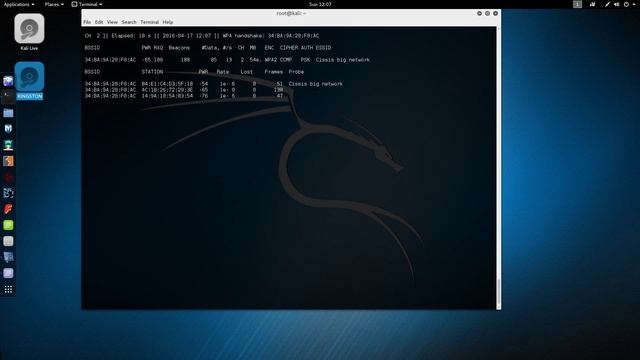Open the Help menu in terminal
The height and width of the screenshot is (360, 640).
pyautogui.click(x=168, y=22)
